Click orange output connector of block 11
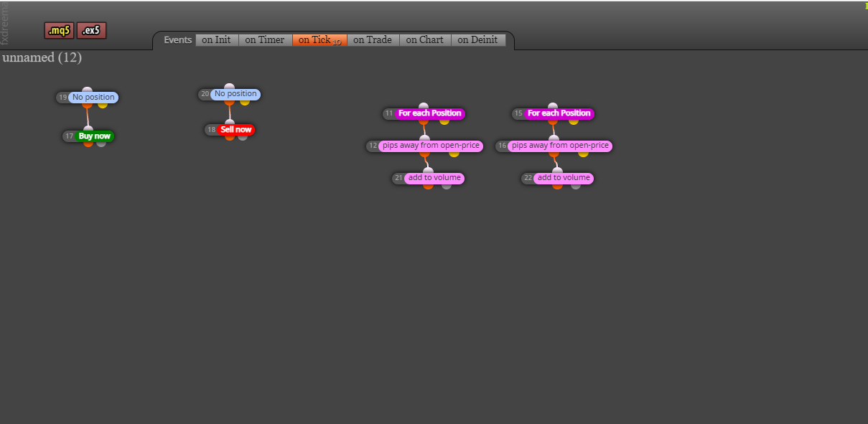Viewport: 868px width, 424px height. (424, 121)
